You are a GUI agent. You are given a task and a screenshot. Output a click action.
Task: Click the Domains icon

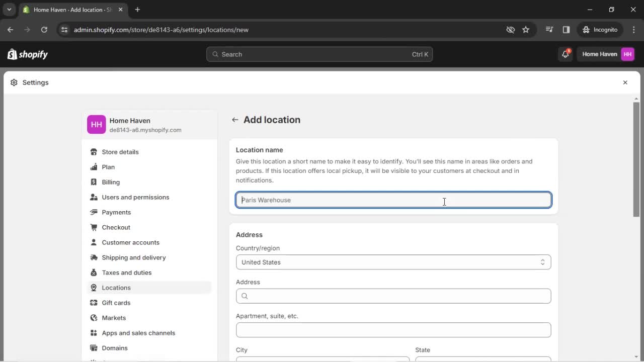[94, 348]
